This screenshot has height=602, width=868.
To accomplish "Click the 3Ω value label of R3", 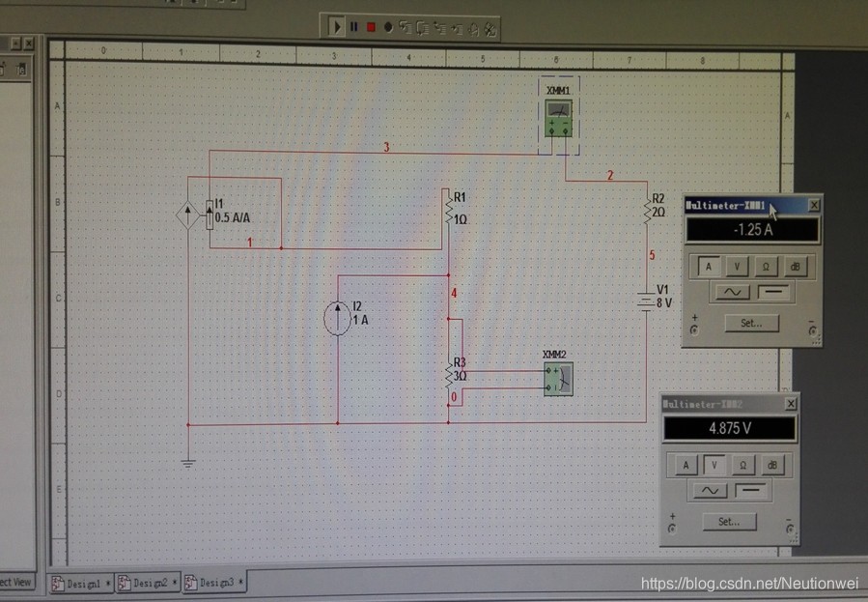I will point(460,376).
